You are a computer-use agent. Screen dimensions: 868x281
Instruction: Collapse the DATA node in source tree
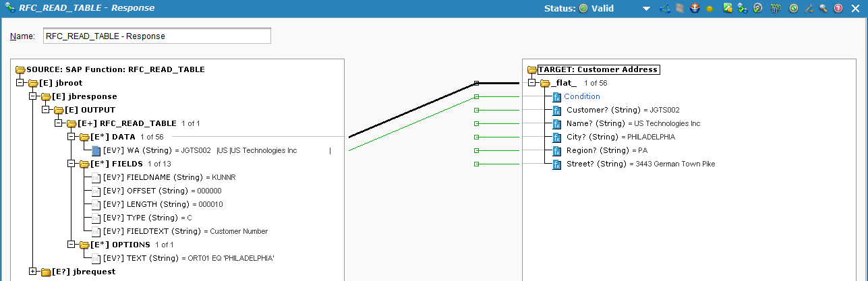pos(71,137)
